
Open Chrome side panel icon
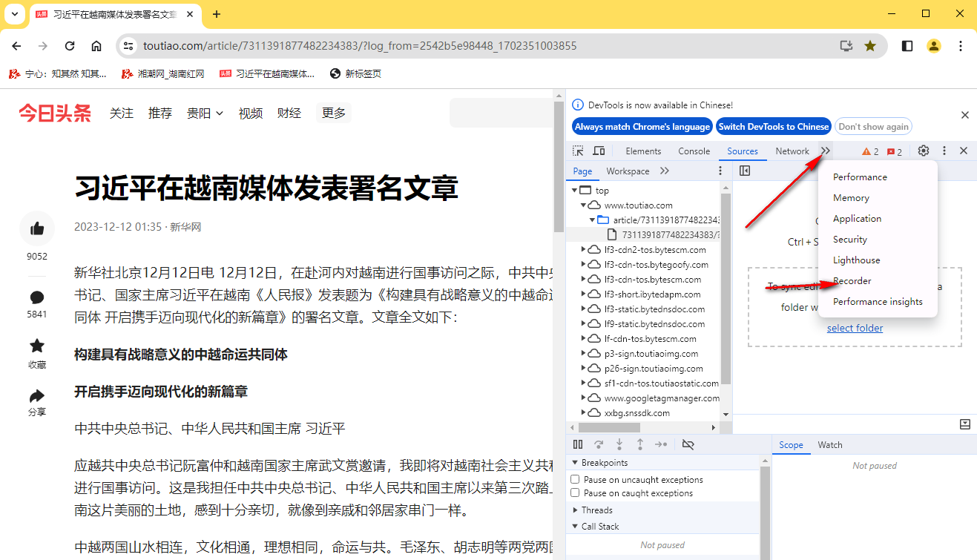[907, 46]
